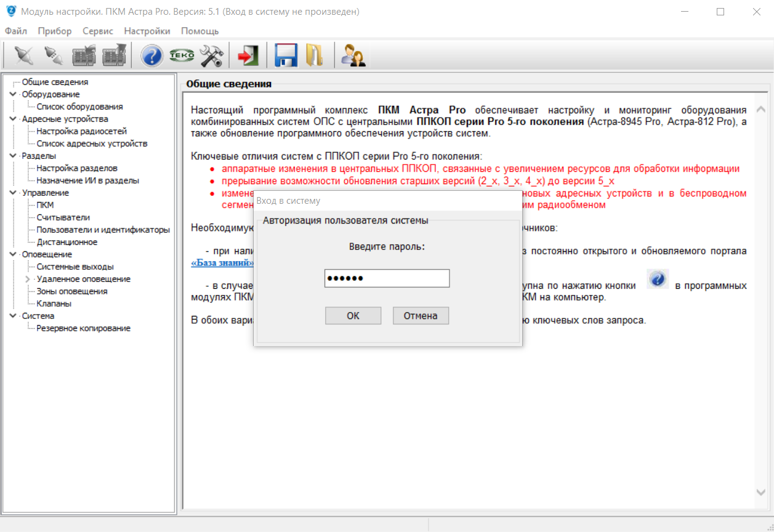Screen dimensions: 774x532
Task: Open the TEKO logo toolbar button
Action: [x=182, y=56]
